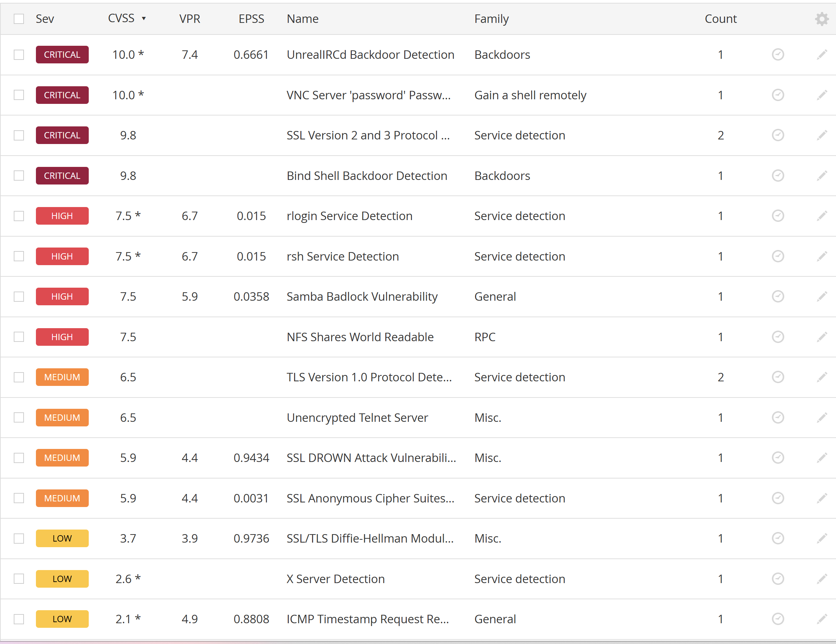This screenshot has width=836, height=644.
Task: Open table column settings gear
Action: pyautogui.click(x=822, y=19)
